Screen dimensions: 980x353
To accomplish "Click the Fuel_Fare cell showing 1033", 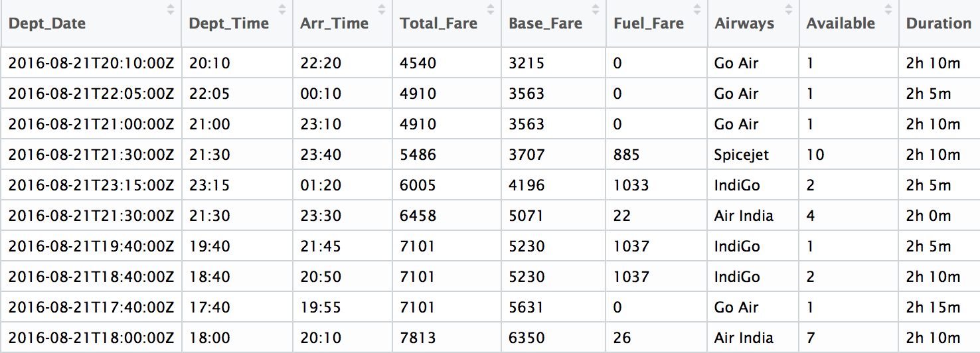I will pyautogui.click(x=631, y=185).
